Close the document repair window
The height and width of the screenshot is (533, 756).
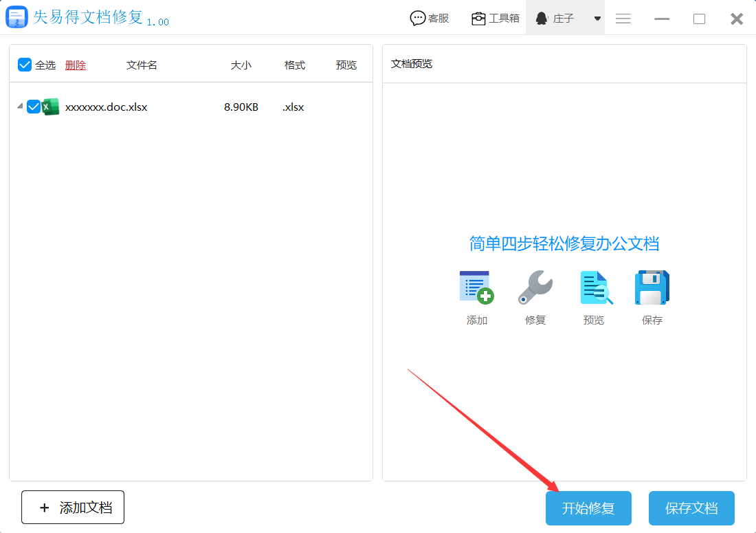coord(737,19)
